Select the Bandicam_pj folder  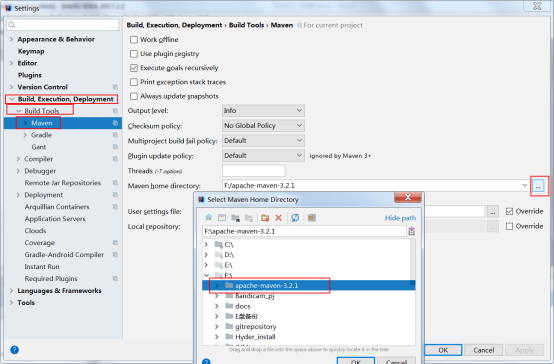(x=255, y=296)
